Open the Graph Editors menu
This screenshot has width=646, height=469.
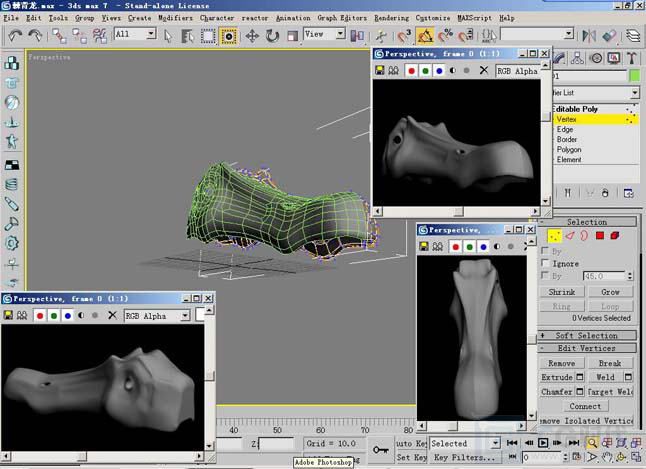coord(342,18)
